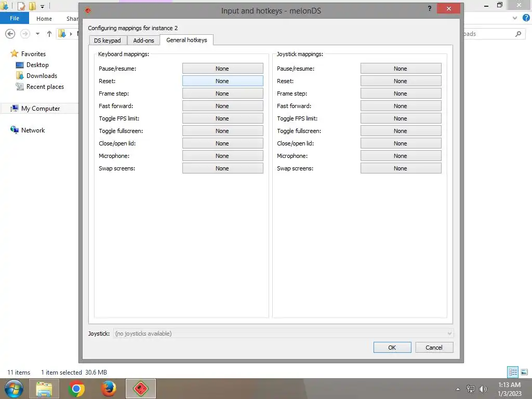
Task: Launch Firefox from the taskbar
Action: click(x=109, y=389)
